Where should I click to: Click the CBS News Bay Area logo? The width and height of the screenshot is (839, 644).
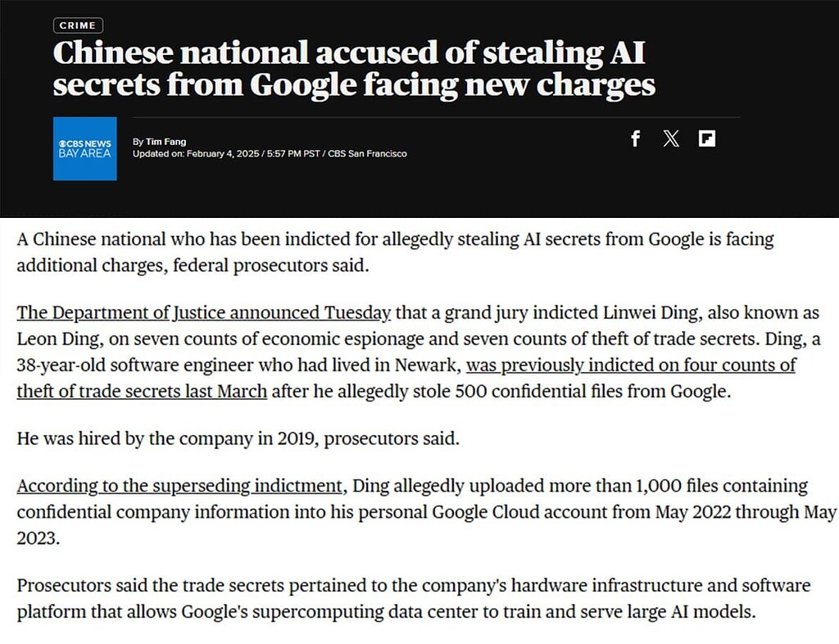pos(84,151)
